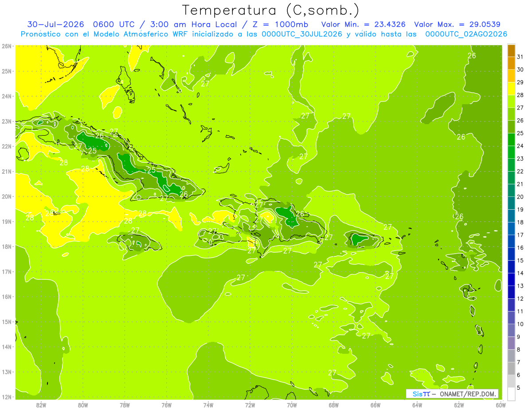
Task: Click the latitude axis label "16N"
Action: click(6, 297)
